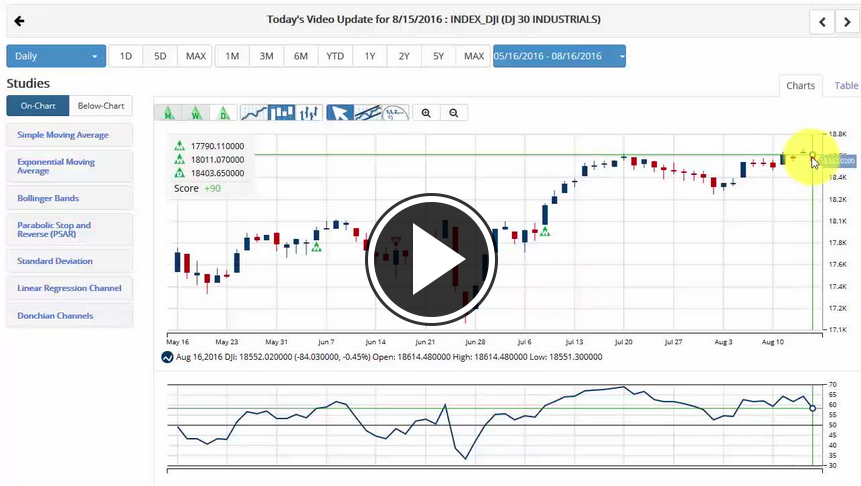Add Simple Moving Average study
Viewport: 861px width, 486px height.
(x=70, y=135)
